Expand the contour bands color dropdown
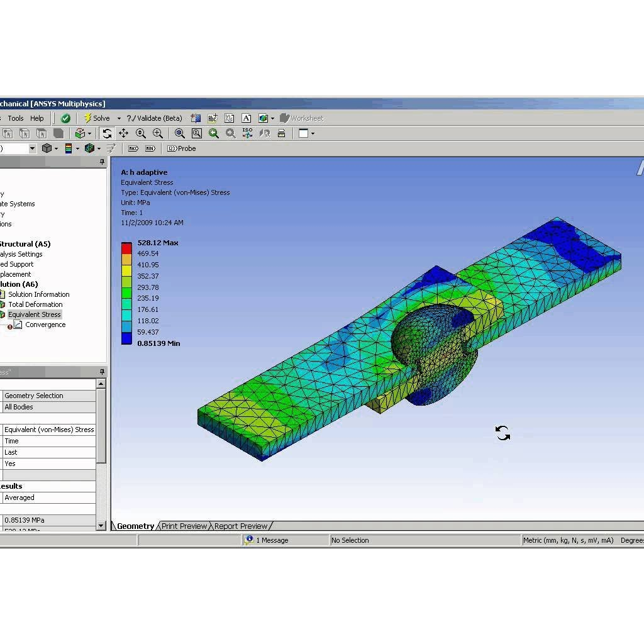 click(x=77, y=148)
